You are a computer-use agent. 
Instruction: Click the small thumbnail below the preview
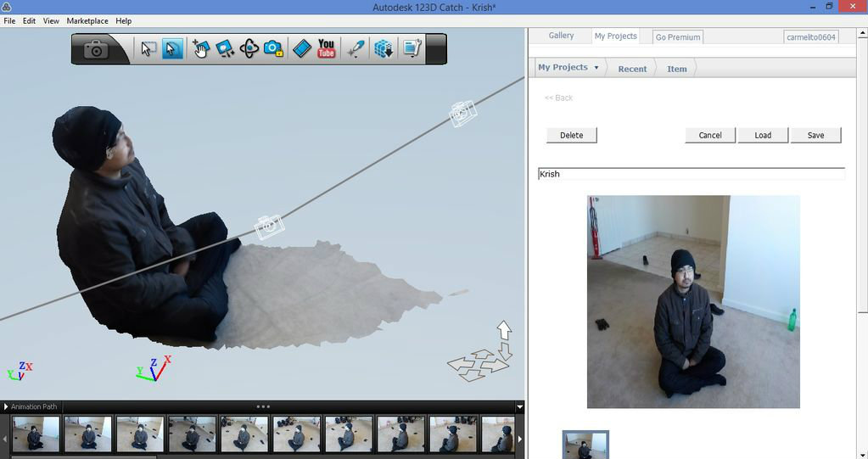(x=585, y=445)
